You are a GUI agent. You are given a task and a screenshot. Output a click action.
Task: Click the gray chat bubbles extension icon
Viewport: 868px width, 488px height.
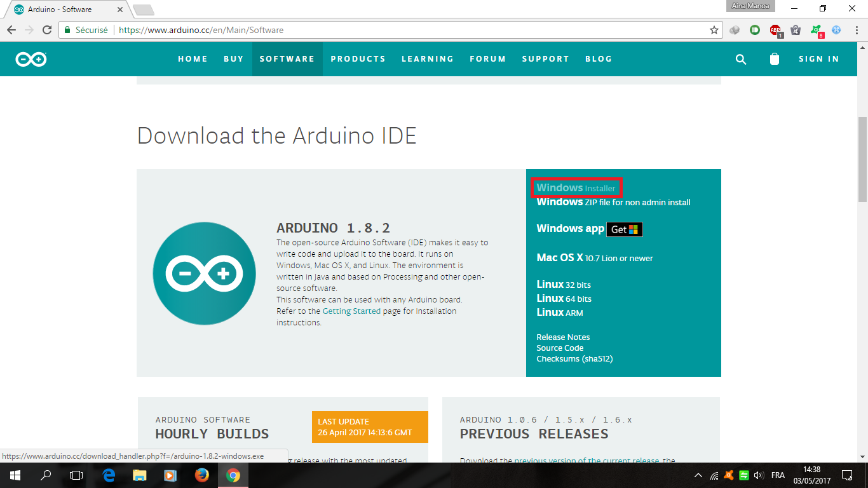[x=735, y=30]
